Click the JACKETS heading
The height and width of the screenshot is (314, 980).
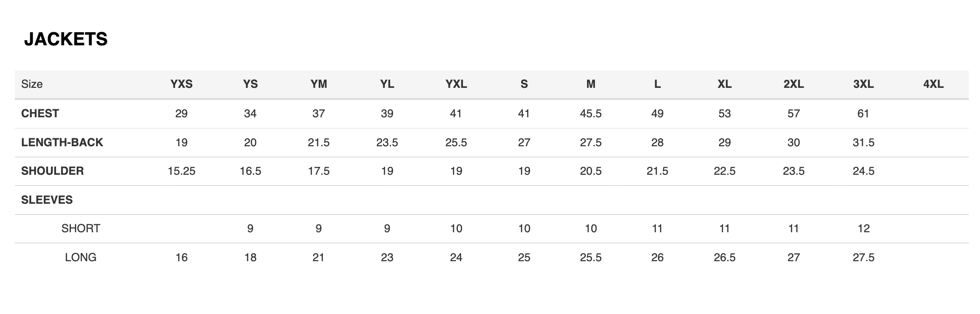[66, 39]
